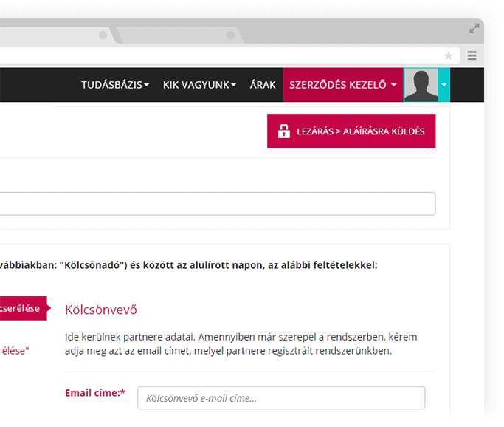
Task: Click the round button on the second browser tab
Action: [231, 35]
